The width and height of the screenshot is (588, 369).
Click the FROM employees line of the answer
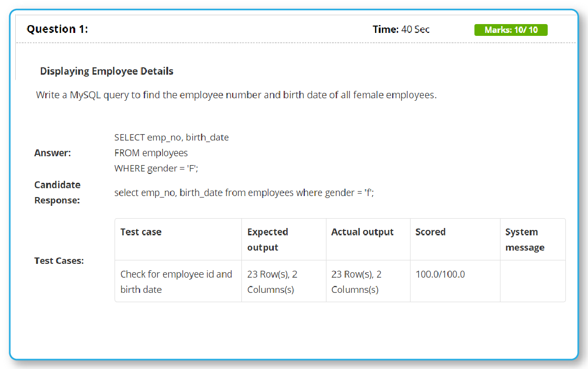pyautogui.click(x=150, y=153)
